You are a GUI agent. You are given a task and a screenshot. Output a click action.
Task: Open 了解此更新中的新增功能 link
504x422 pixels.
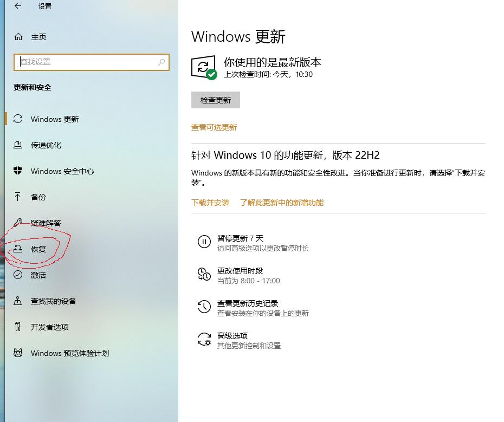point(282,203)
